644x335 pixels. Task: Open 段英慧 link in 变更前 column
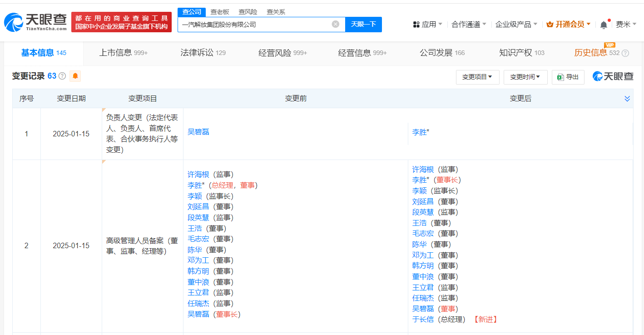pos(198,217)
